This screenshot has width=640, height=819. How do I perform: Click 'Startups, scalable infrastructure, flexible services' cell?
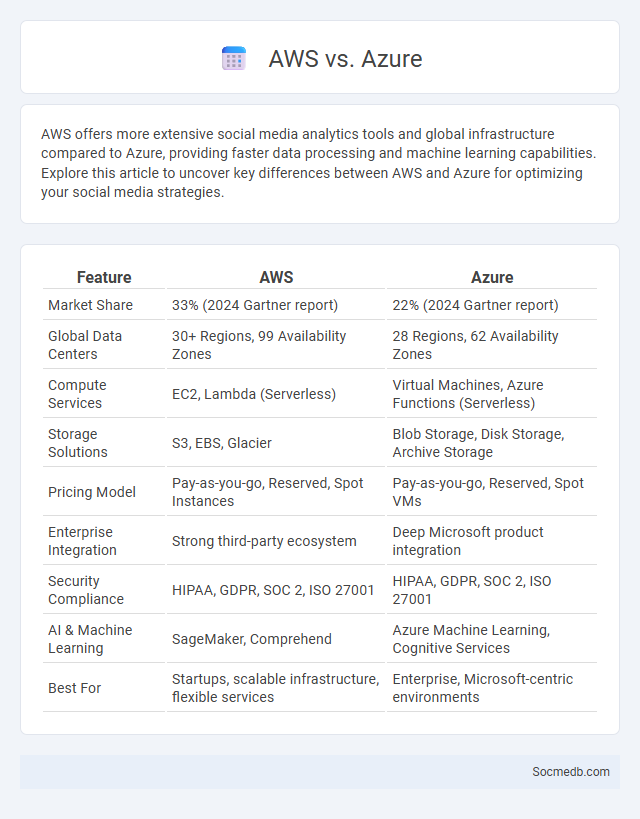click(276, 688)
